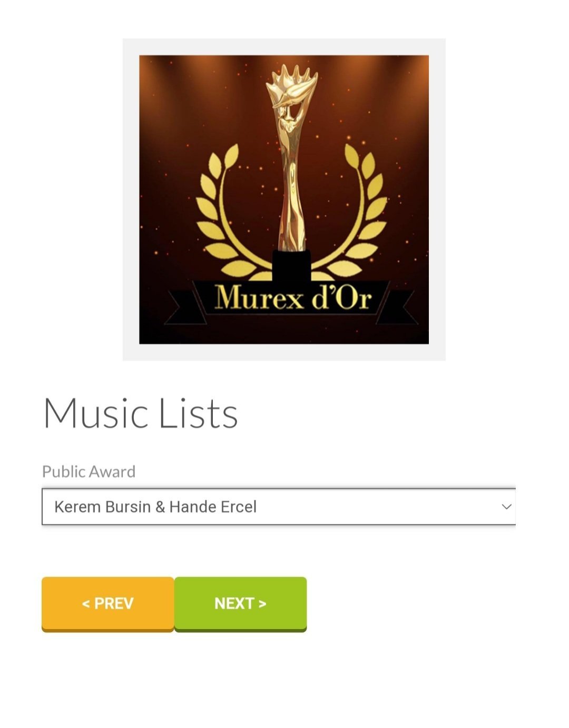Continue with the green NEXT button
Image resolution: width=569 pixels, height=728 pixels.
pyautogui.click(x=240, y=604)
